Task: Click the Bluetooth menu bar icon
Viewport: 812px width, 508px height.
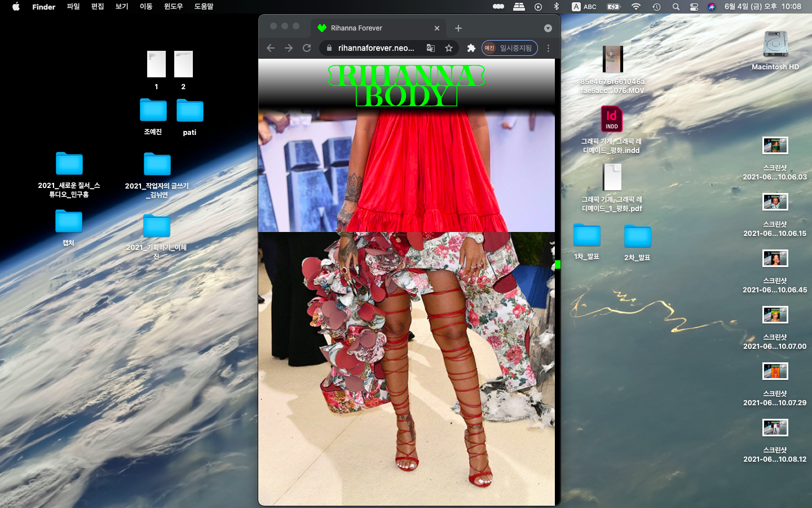Action: (x=556, y=7)
